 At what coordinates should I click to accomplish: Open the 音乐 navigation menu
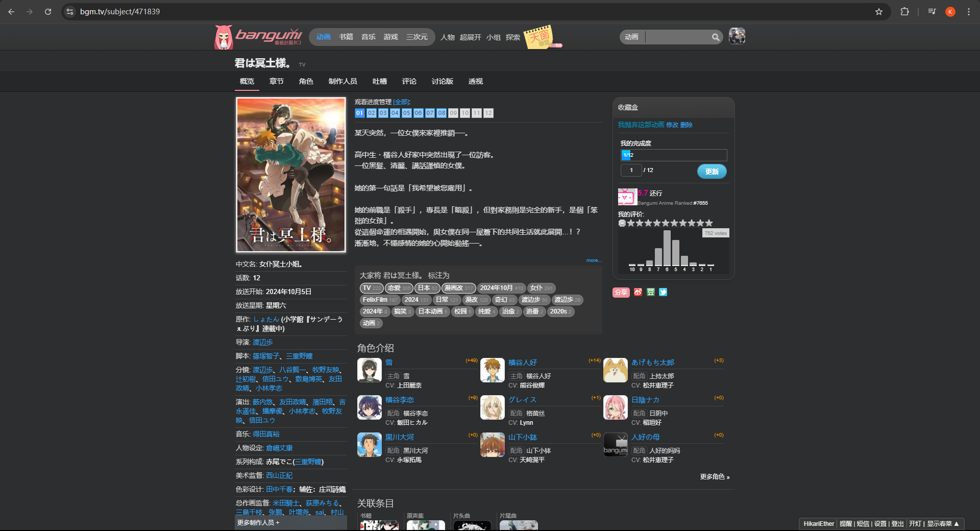coord(369,37)
